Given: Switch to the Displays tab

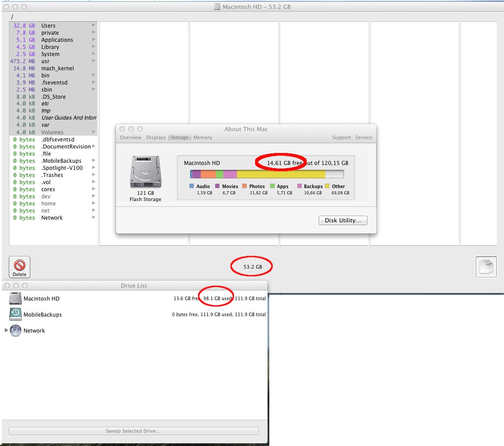Looking at the screenshot, I should [156, 137].
